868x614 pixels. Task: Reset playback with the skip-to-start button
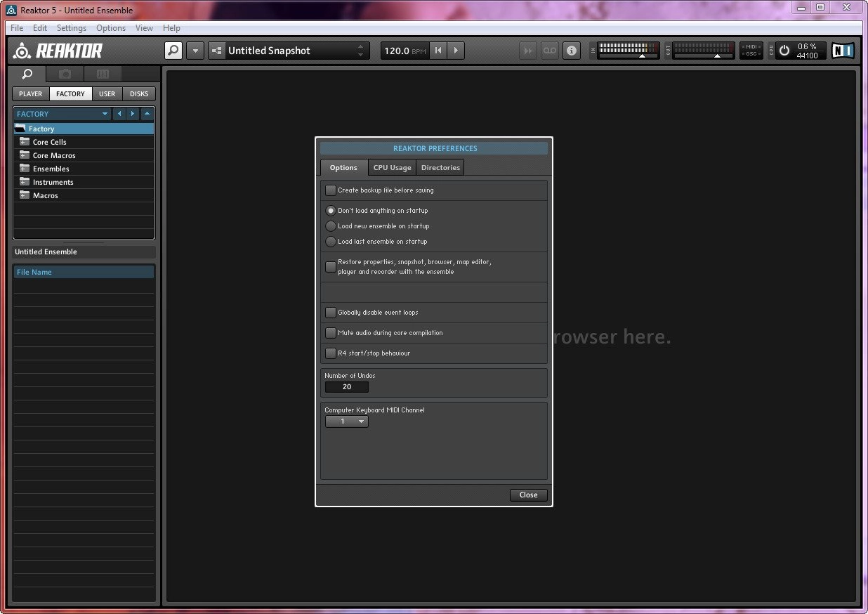point(438,51)
